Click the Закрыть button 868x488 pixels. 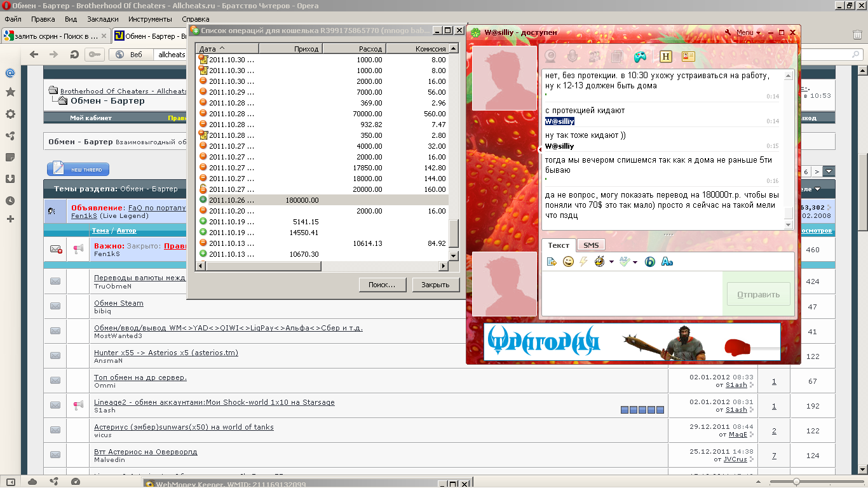(x=435, y=285)
